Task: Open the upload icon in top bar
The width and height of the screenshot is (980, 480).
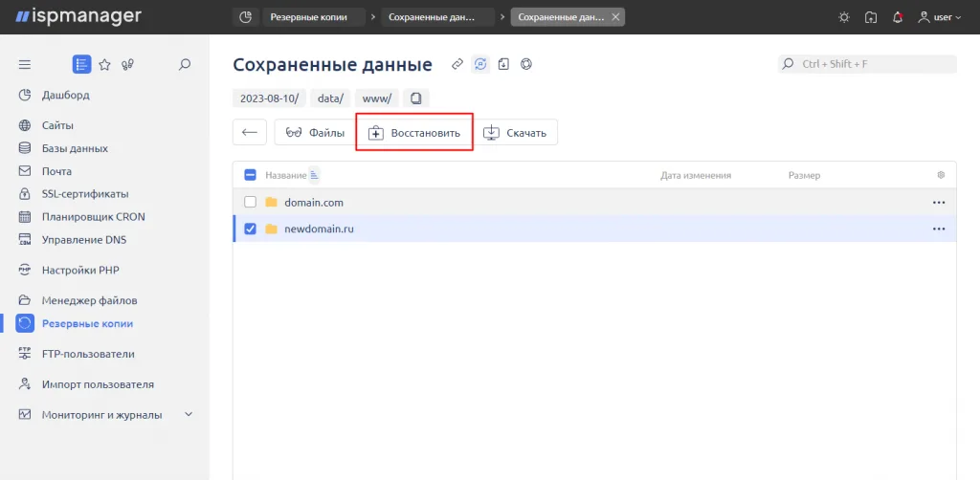Action: [871, 17]
